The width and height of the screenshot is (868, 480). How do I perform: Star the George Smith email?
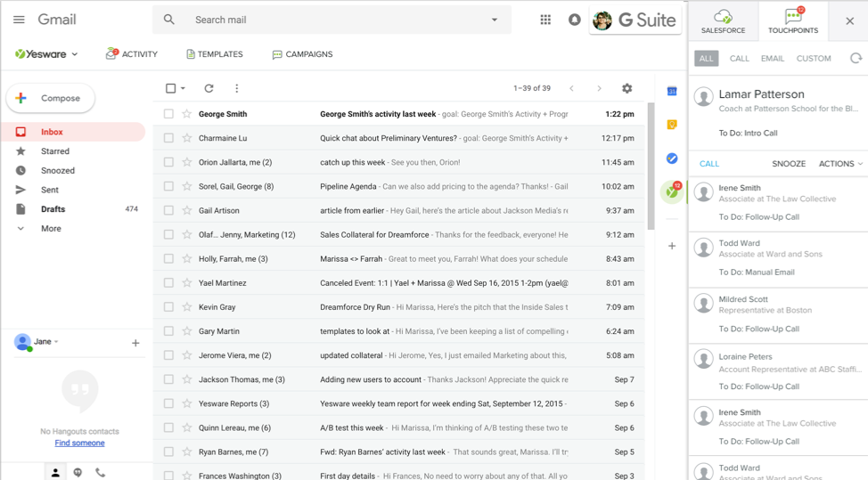tap(187, 114)
